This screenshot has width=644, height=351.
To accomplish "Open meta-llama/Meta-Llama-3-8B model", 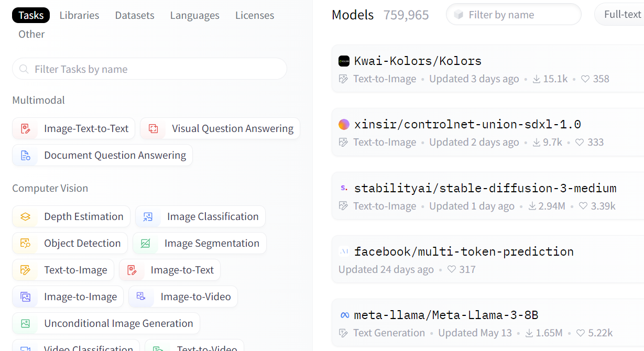I will click(x=488, y=323).
